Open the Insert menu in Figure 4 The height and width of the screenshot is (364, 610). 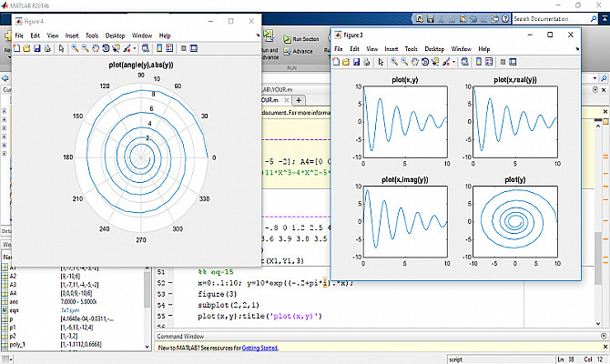coord(74,35)
